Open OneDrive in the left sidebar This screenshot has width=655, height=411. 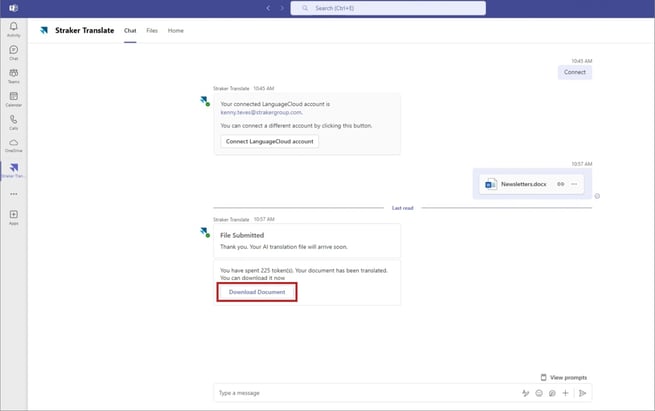(13, 145)
